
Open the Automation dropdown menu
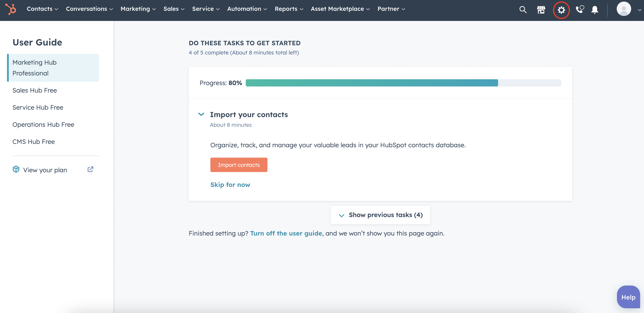247,9
